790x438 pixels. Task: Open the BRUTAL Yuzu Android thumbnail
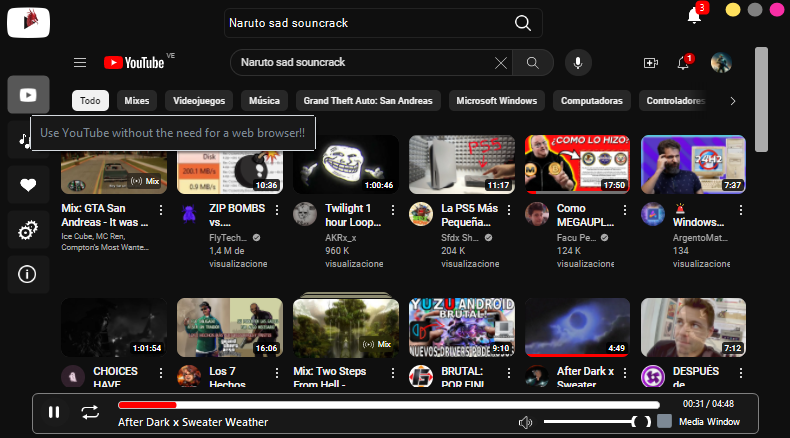[462, 328]
